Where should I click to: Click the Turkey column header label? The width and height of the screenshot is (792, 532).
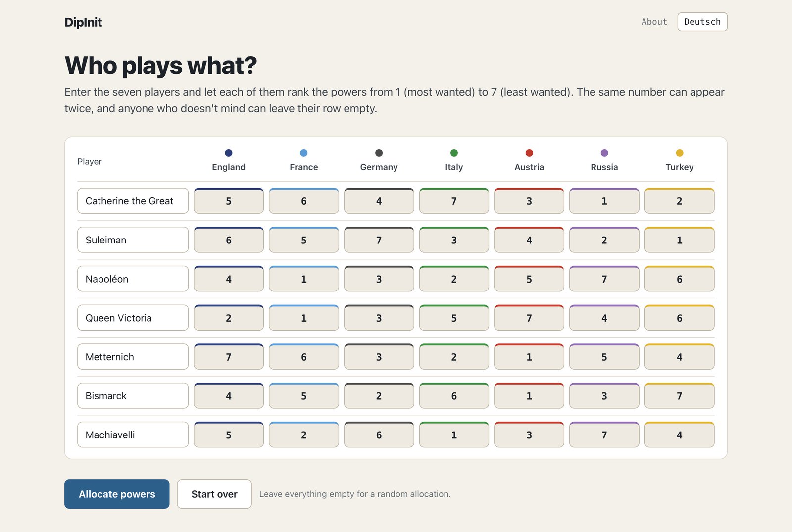(x=680, y=167)
